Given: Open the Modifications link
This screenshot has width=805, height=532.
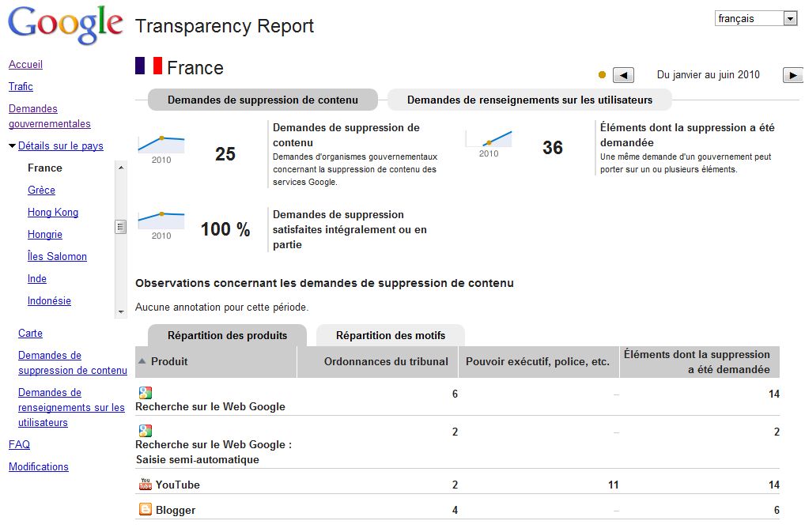Looking at the screenshot, I should [39, 467].
